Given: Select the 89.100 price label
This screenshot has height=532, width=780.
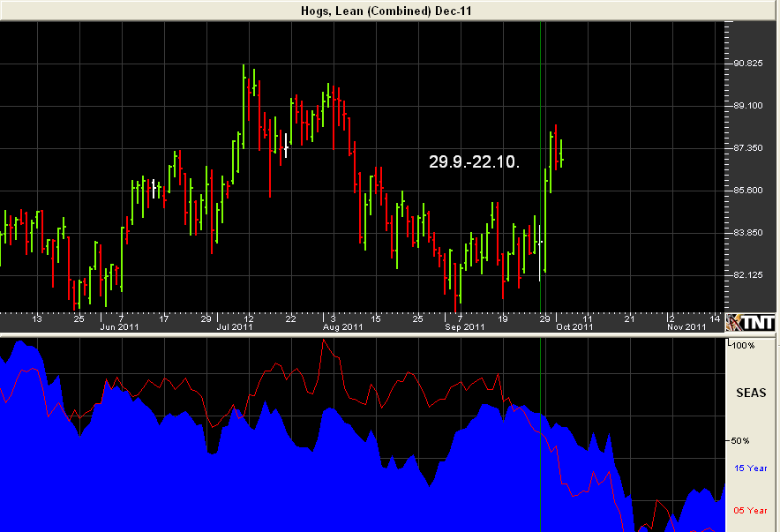Looking at the screenshot, I should point(747,105).
